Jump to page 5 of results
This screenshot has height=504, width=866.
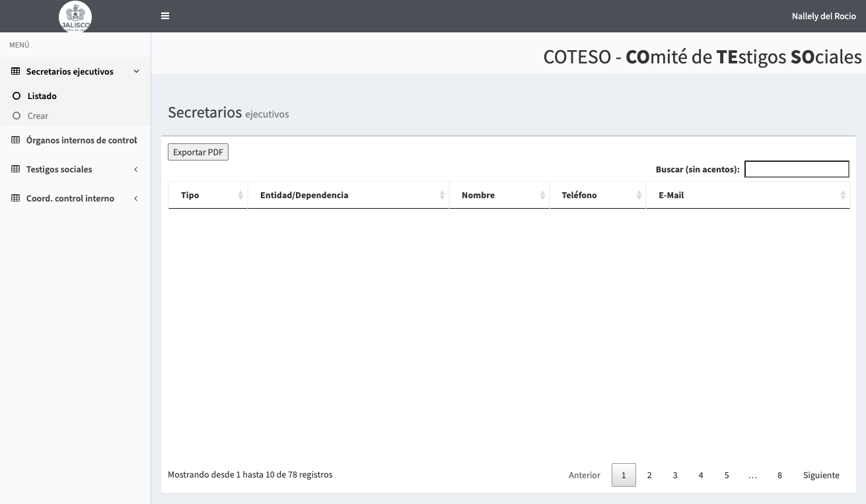click(x=727, y=475)
